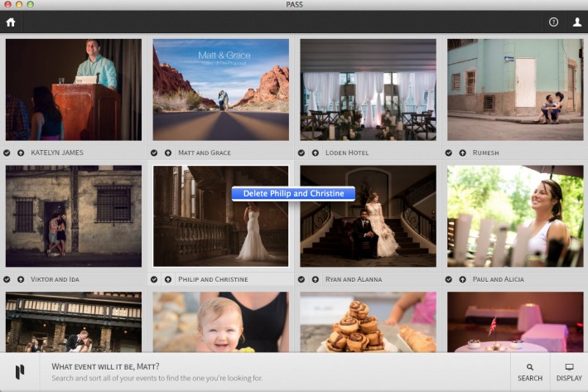The image size is (588, 392).
Task: Toggle the checkmark for Katelyn James event
Action: [7, 152]
